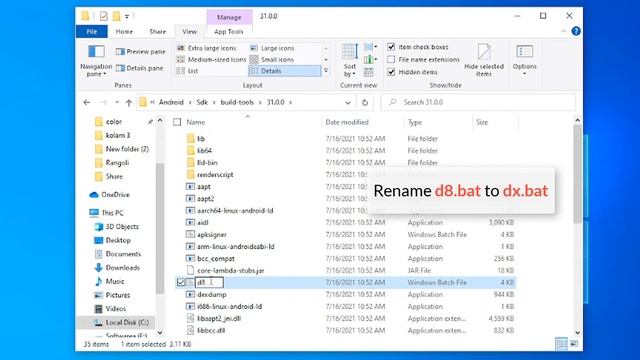Expand the layout gallery options
640x360 pixels.
[x=326, y=71]
